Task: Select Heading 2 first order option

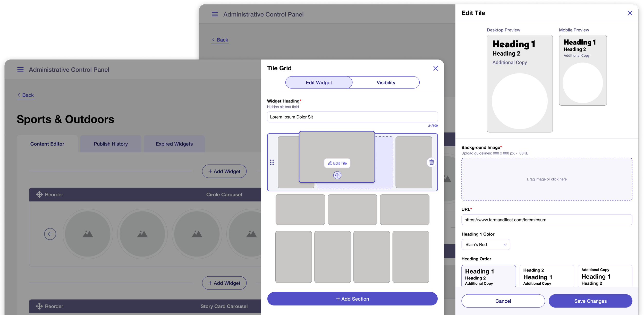Action: (547, 276)
